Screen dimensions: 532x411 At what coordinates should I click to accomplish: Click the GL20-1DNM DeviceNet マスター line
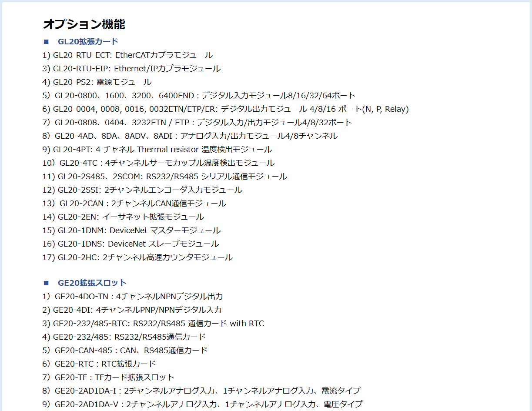[x=131, y=231]
